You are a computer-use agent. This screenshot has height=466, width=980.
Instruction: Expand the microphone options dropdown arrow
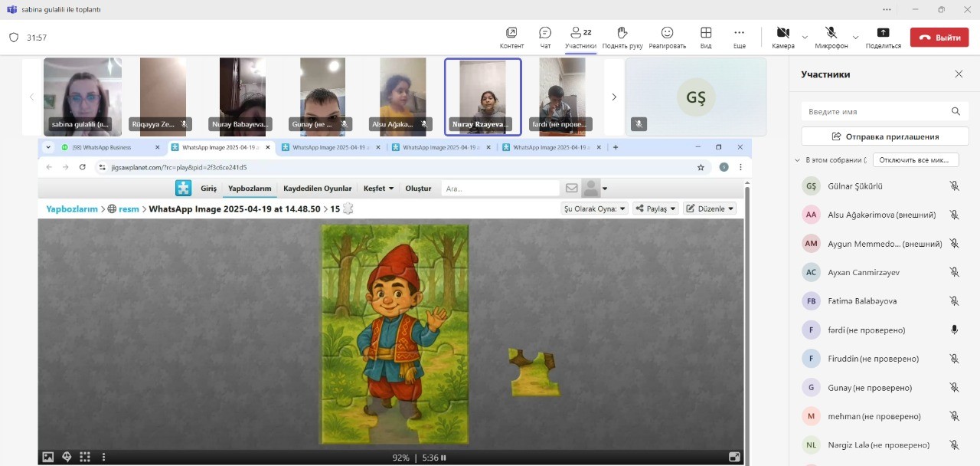(x=855, y=37)
